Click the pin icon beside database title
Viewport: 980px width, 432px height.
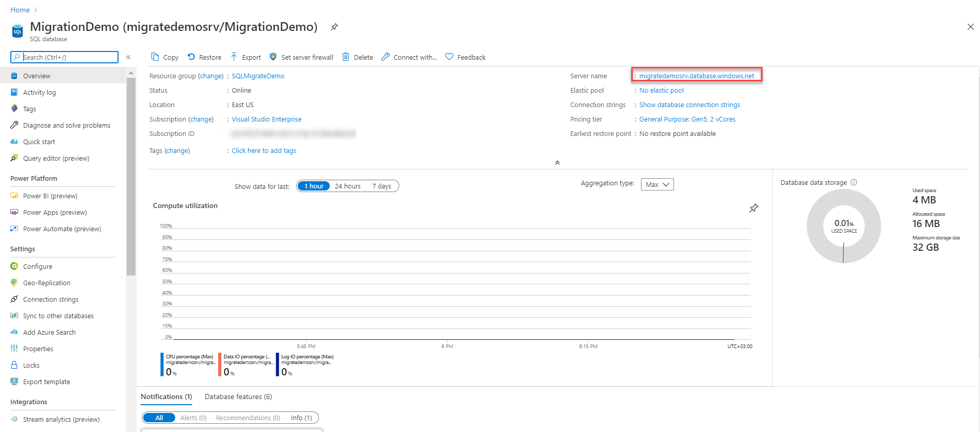pos(334,27)
